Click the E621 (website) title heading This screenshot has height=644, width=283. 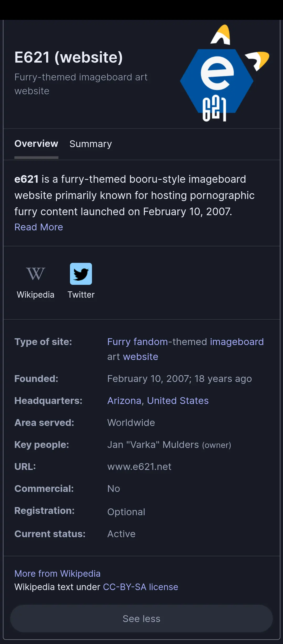[x=69, y=57]
